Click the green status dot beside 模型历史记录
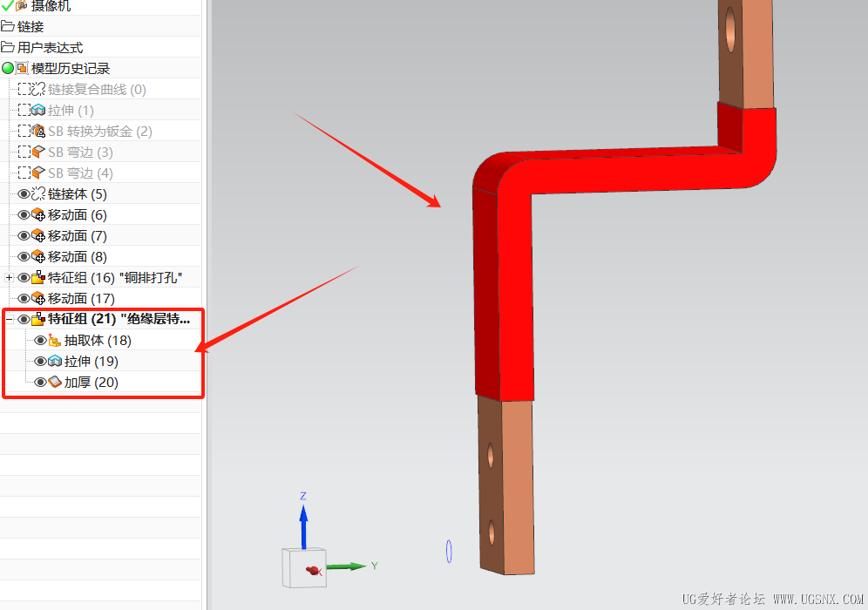 (8, 68)
